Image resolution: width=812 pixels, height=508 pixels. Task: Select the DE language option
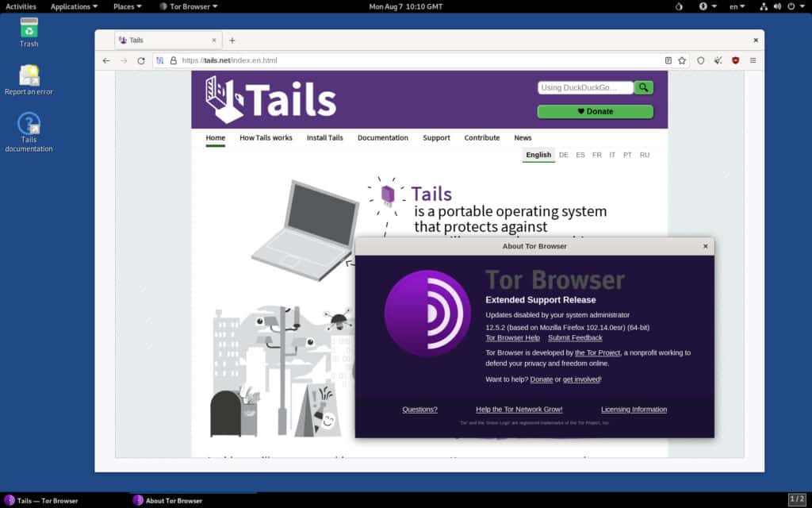[563, 155]
